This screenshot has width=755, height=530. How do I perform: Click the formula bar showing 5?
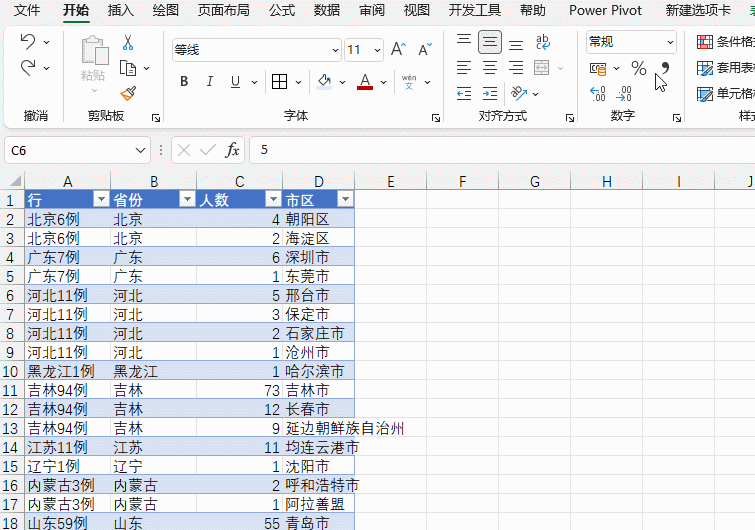pos(502,150)
